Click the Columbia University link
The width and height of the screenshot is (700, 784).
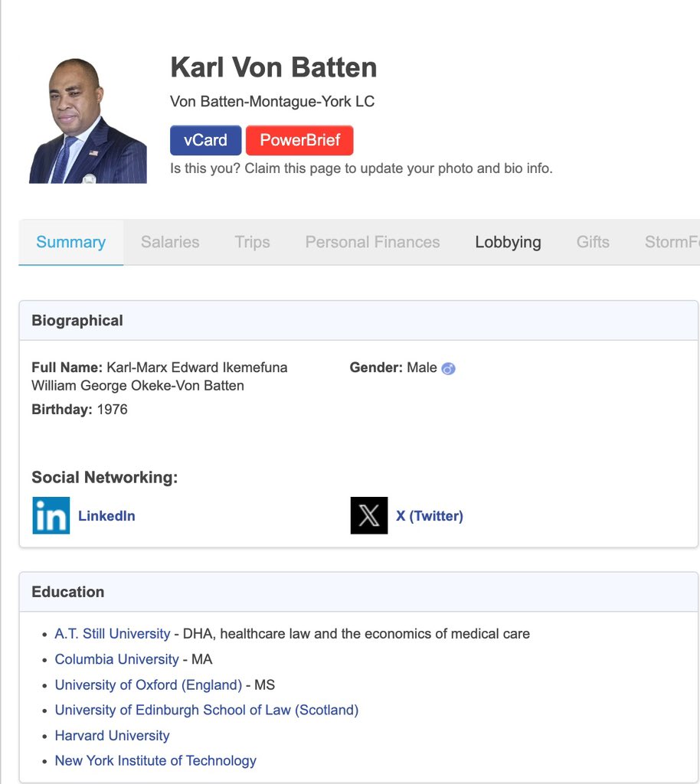tap(116, 659)
